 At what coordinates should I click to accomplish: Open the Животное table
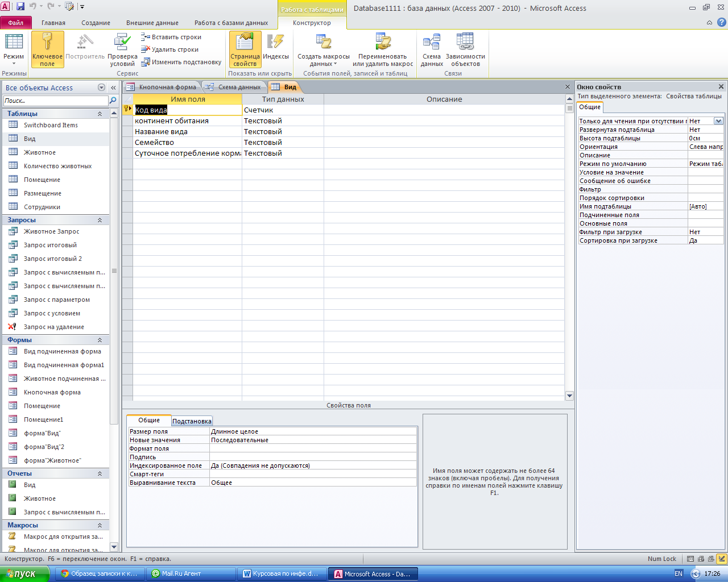pos(56,152)
